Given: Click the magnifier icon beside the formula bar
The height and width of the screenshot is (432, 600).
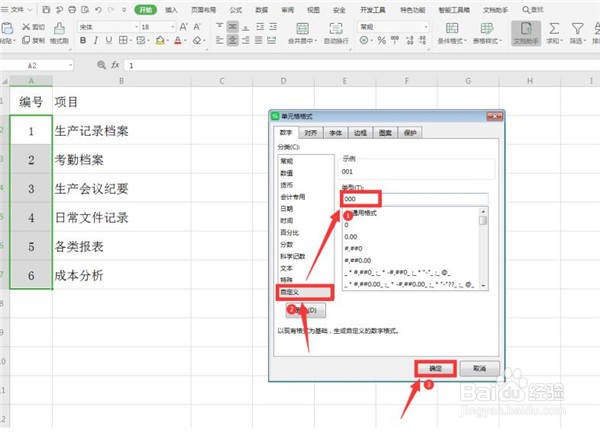Looking at the screenshot, I should click(x=101, y=65).
